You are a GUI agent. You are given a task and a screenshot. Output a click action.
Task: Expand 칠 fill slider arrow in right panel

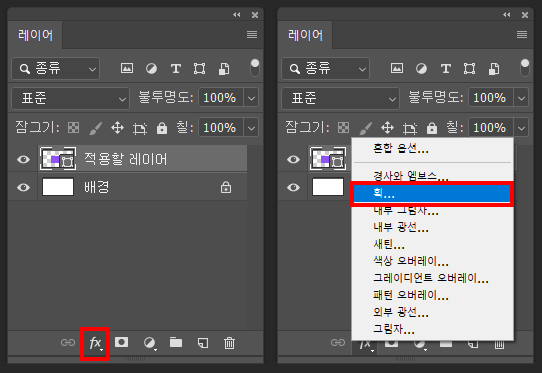pos(521,128)
